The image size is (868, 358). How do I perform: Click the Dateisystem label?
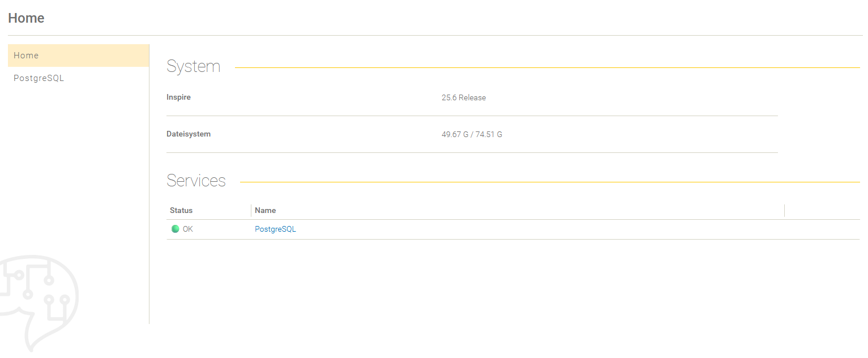pos(189,134)
